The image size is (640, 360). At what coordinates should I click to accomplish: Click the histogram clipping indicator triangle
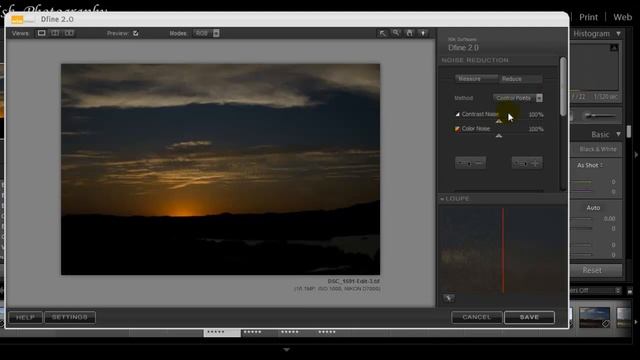tap(613, 48)
